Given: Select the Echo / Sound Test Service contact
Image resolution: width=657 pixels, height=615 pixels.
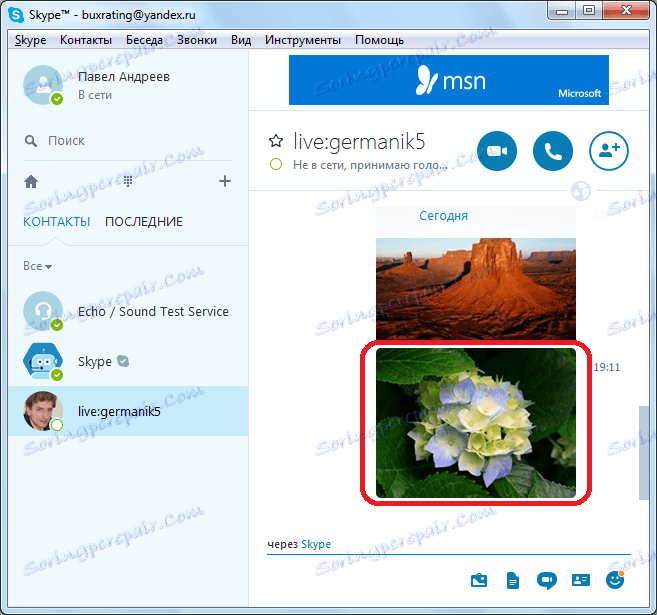Looking at the screenshot, I should tap(128, 311).
